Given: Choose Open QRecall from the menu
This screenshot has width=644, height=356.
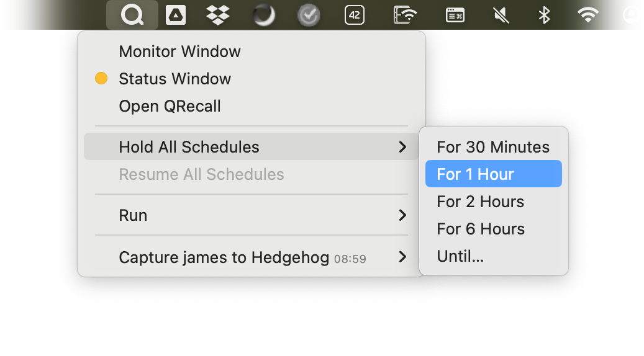Looking at the screenshot, I should [252, 106].
